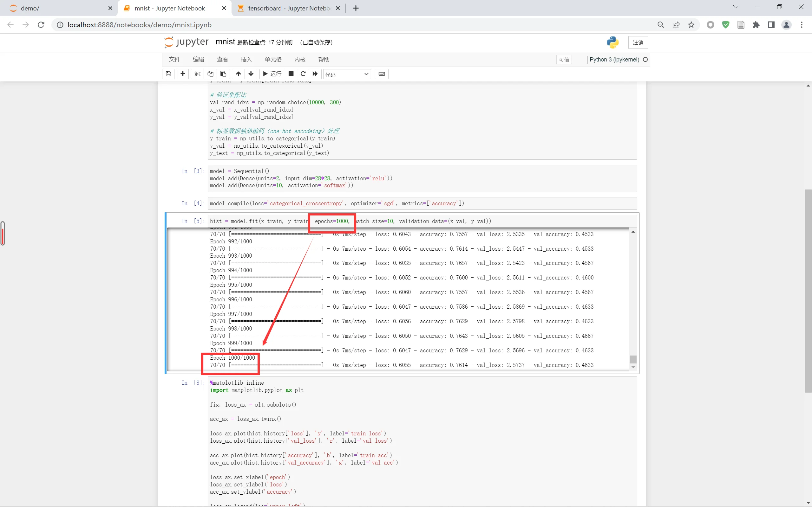This screenshot has height=507, width=812.
Task: Open the command palette keyboard icon
Action: 382,74
